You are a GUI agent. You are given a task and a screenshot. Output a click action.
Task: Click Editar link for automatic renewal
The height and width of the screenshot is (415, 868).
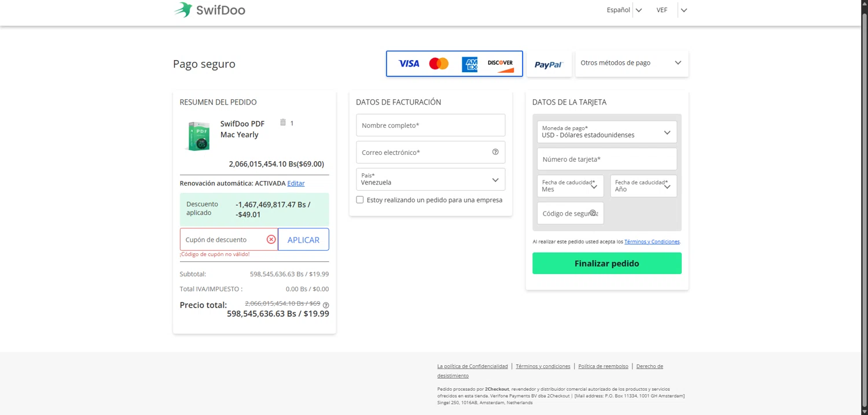(x=296, y=183)
